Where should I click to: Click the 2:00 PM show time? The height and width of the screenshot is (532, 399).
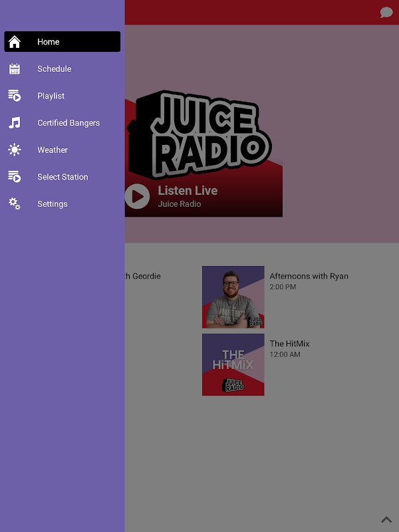coord(283,287)
